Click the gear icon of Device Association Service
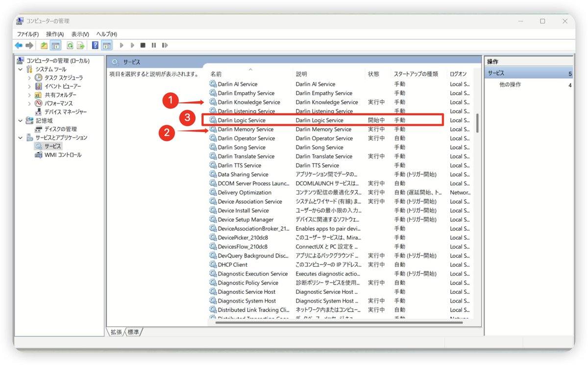Viewport: 588px width, 365px height. click(213, 202)
